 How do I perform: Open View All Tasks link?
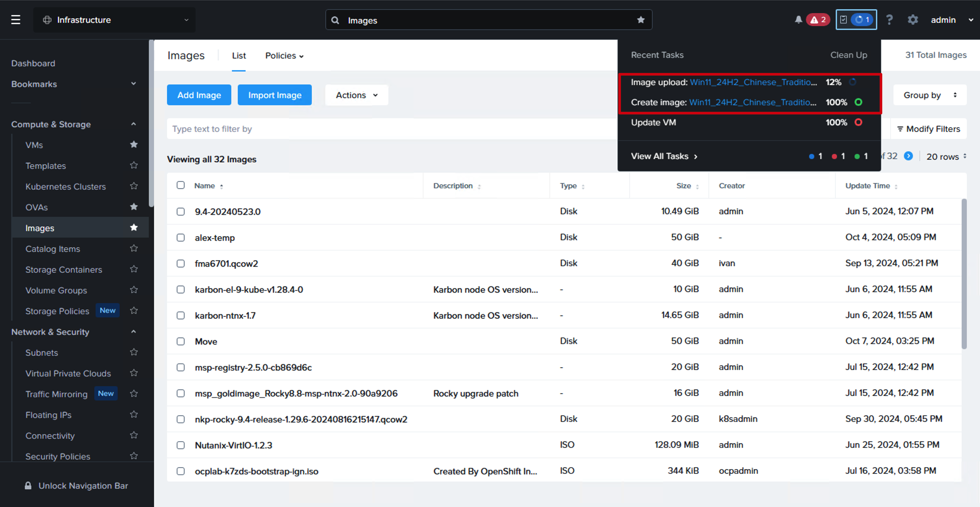coord(664,156)
